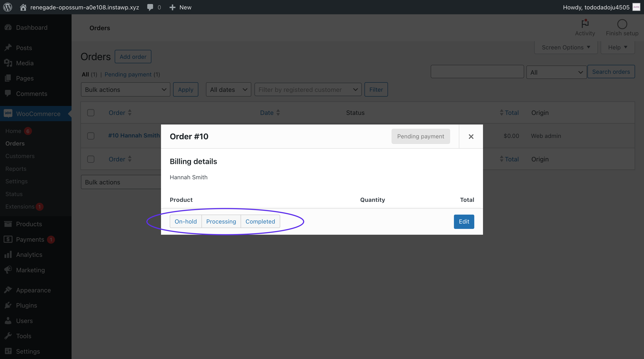
Task: Open the WordPress logo menu
Action: [x=7, y=7]
